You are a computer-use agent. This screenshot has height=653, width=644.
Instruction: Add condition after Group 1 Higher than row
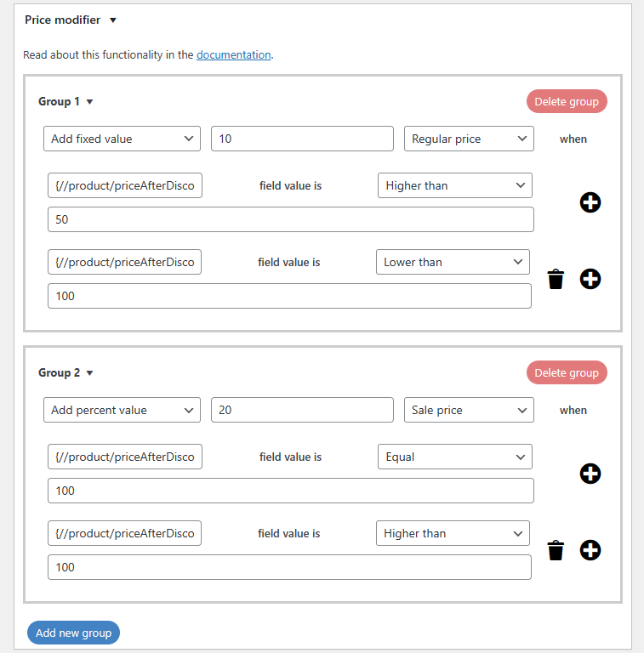590,202
